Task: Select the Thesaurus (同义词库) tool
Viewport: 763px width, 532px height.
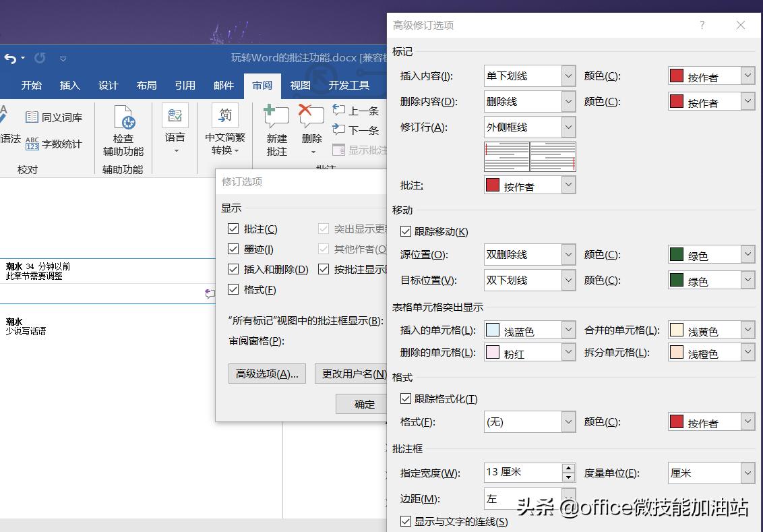Action: coord(52,116)
